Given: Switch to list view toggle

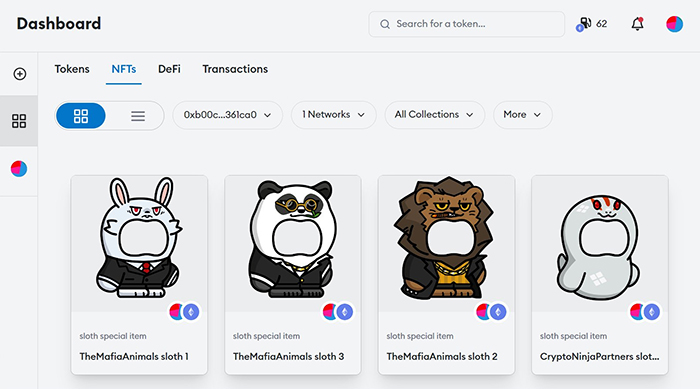Looking at the screenshot, I should click(138, 116).
